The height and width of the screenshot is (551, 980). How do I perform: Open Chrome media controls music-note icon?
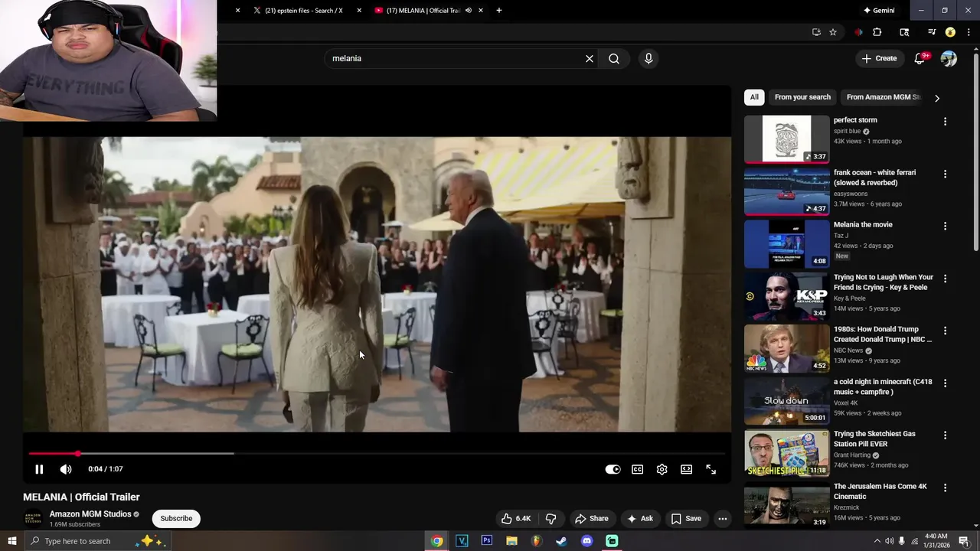(931, 32)
